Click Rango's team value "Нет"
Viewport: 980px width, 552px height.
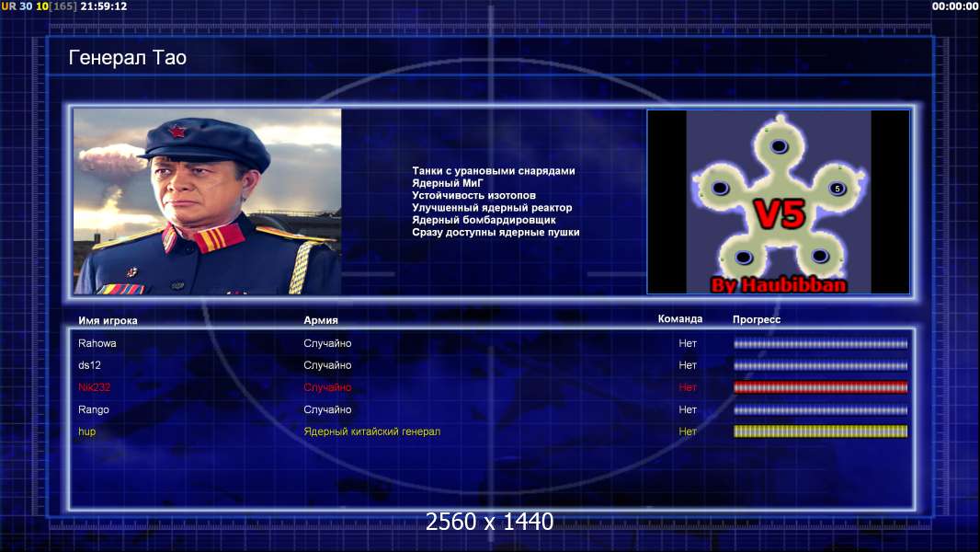[x=688, y=409]
